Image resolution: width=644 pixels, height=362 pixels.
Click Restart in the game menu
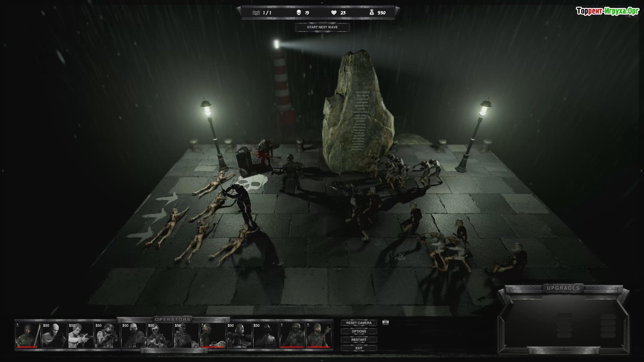coord(359,340)
